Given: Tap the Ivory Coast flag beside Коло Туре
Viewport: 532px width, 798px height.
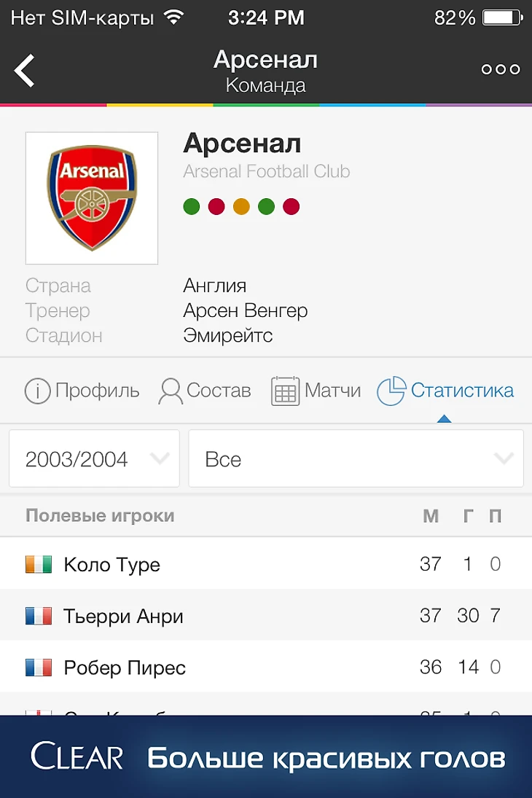Looking at the screenshot, I should (x=39, y=564).
